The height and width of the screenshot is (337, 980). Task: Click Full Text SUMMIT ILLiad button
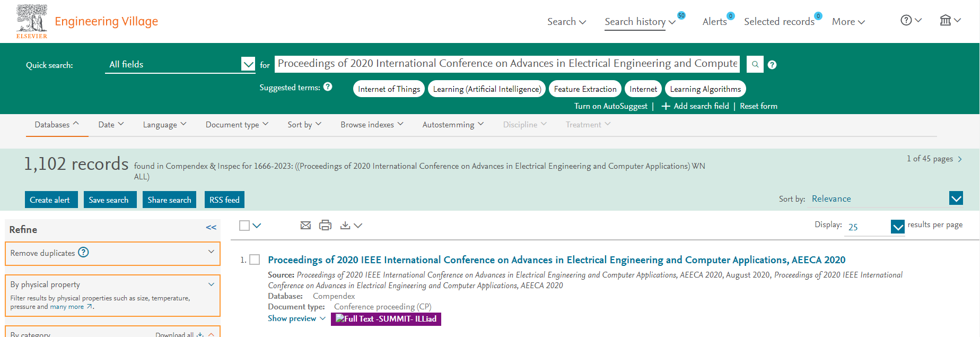click(386, 319)
